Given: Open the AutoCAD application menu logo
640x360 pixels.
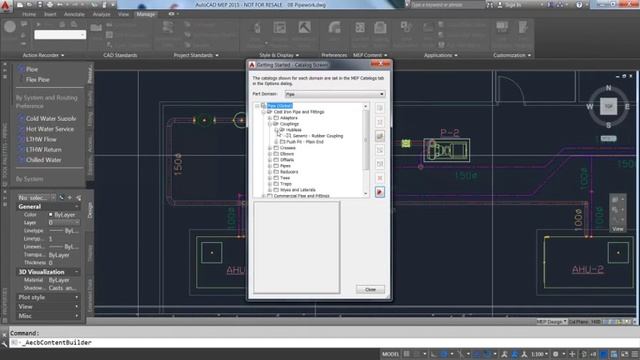Looking at the screenshot, I should pos(6,6).
